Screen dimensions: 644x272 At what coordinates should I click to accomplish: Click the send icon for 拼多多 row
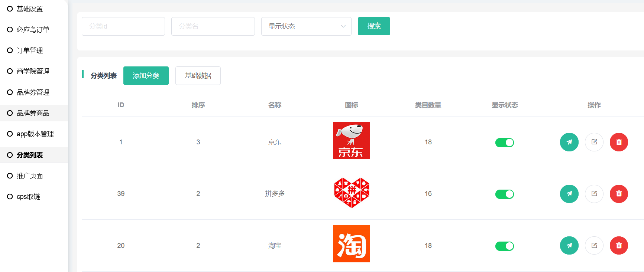point(569,194)
